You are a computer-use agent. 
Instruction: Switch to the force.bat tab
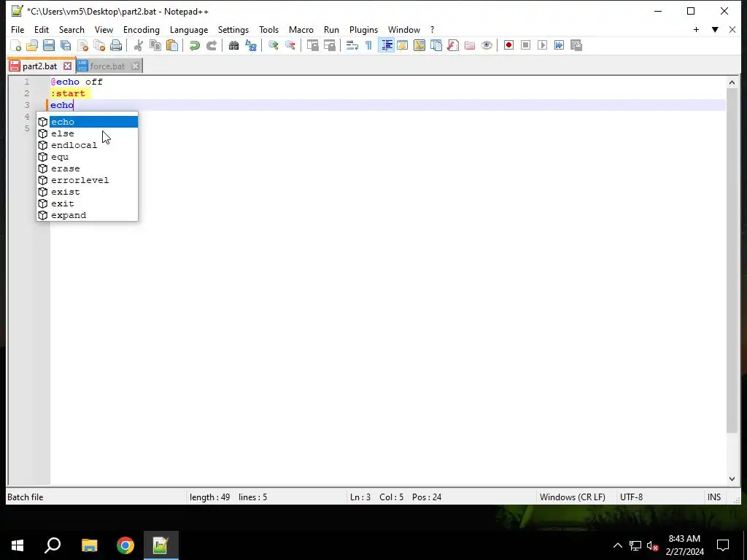[107, 66]
